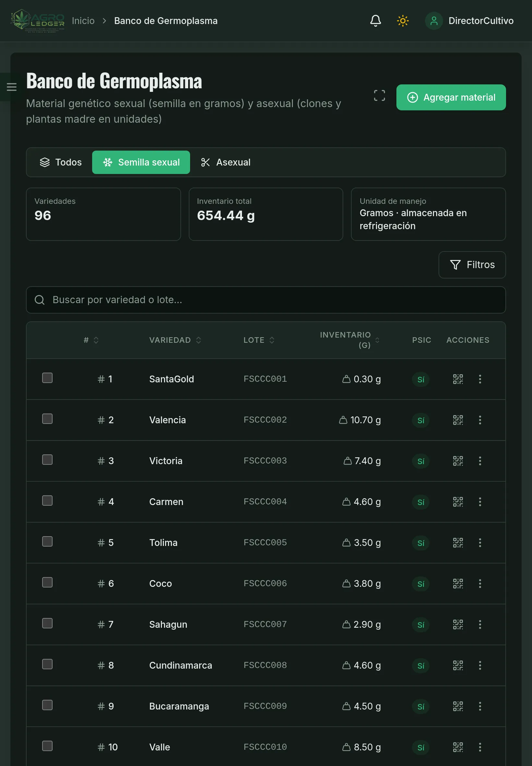Open actions menu for Cundinamarca row
The image size is (532, 766).
480,665
